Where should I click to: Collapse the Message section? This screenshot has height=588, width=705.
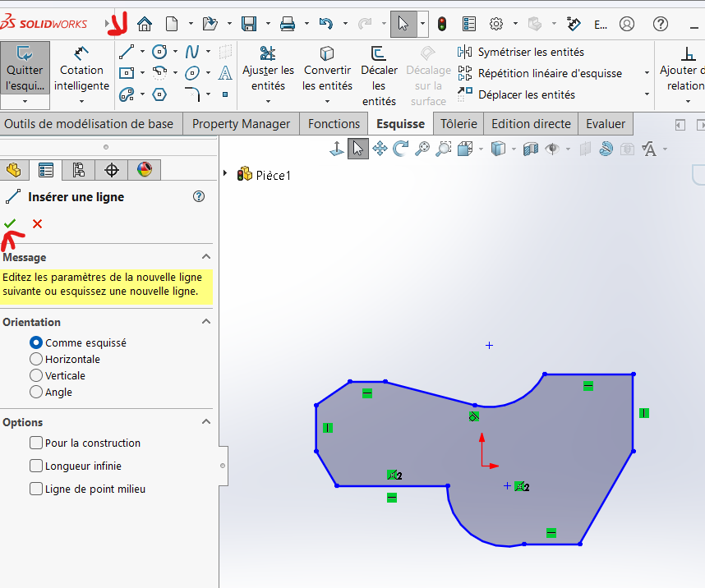(206, 257)
